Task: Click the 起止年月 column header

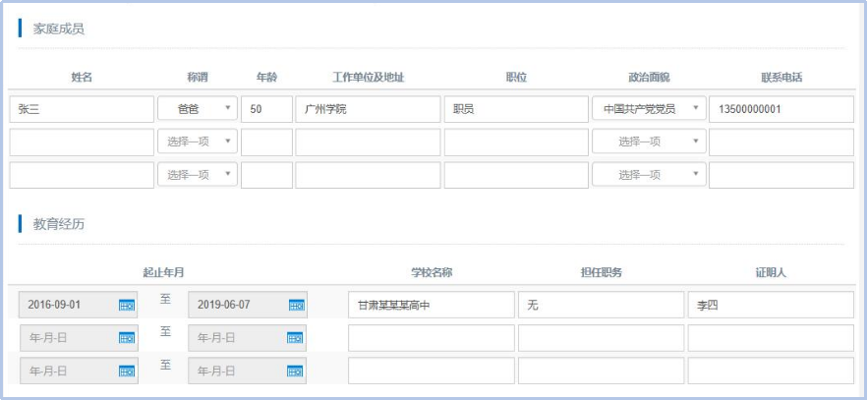Action: click(163, 273)
